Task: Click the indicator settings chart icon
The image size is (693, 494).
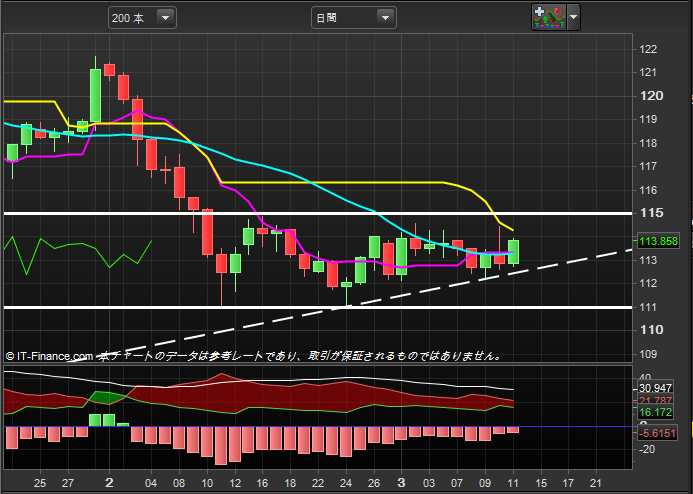Action: pos(549,17)
